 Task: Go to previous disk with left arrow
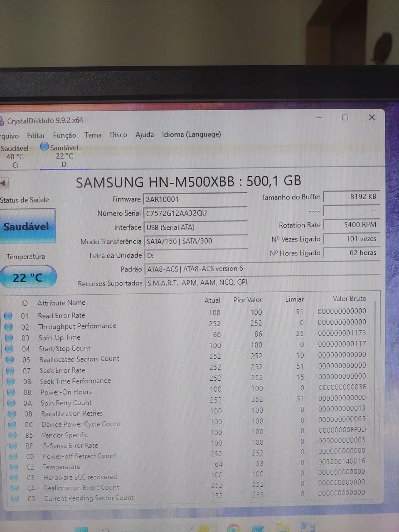(4, 182)
